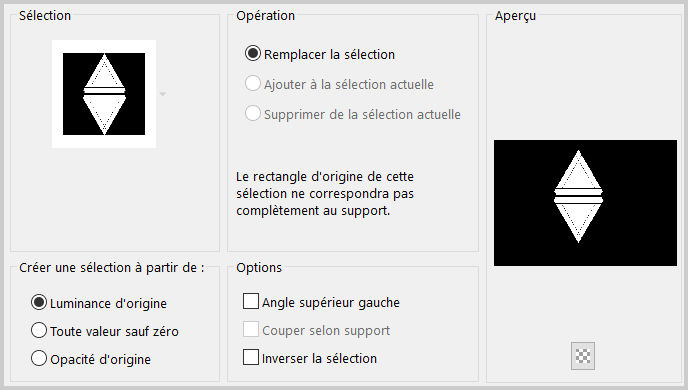This screenshot has width=688, height=390.
Task: Click the Sélection group label
Action: tap(45, 15)
